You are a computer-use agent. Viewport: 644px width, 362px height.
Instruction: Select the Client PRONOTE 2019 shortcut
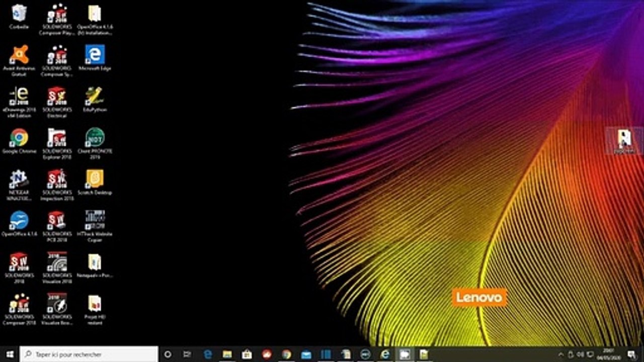pyautogui.click(x=95, y=144)
